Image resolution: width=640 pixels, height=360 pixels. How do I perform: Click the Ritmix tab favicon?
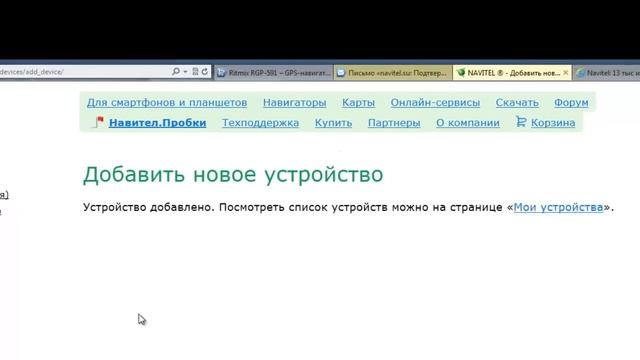(221, 73)
